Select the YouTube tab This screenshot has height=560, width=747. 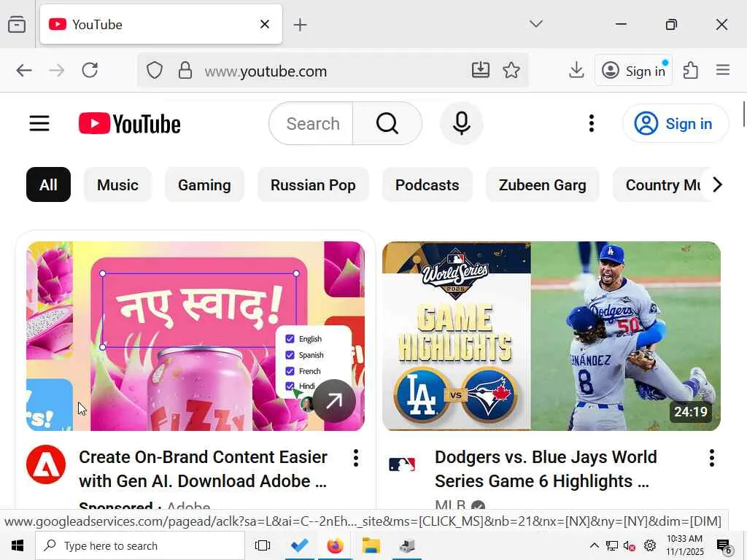point(161,24)
